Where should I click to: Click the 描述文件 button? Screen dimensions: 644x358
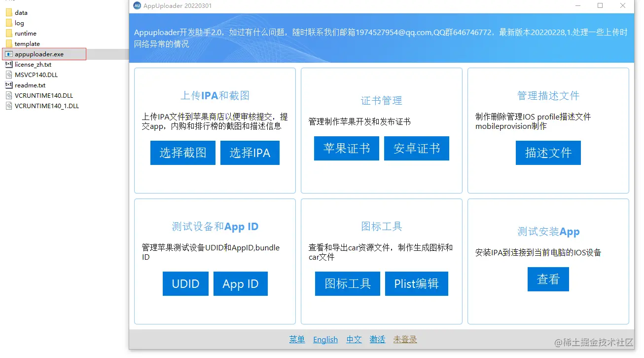pyautogui.click(x=548, y=153)
